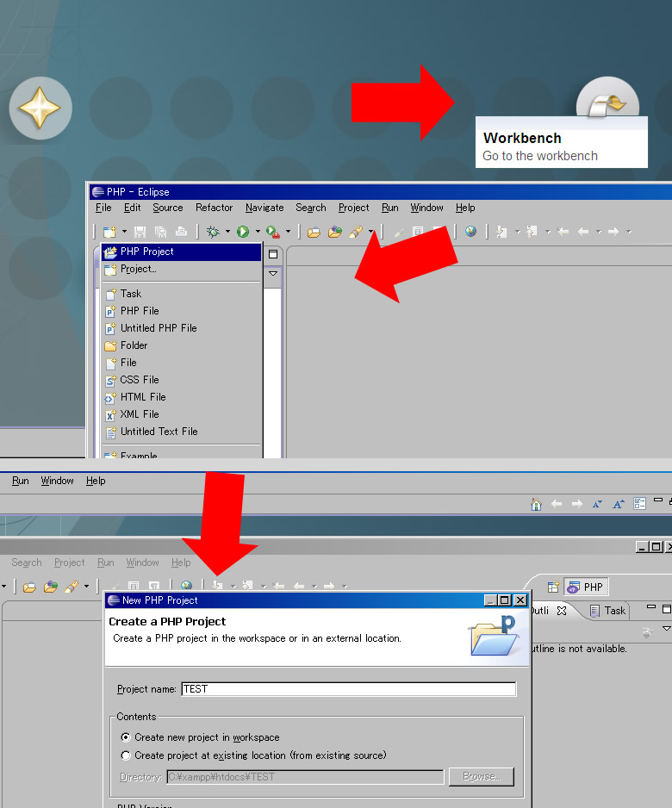Choose Task from the New dropdown list
Image resolution: width=672 pixels, height=808 pixels.
[x=182, y=294]
